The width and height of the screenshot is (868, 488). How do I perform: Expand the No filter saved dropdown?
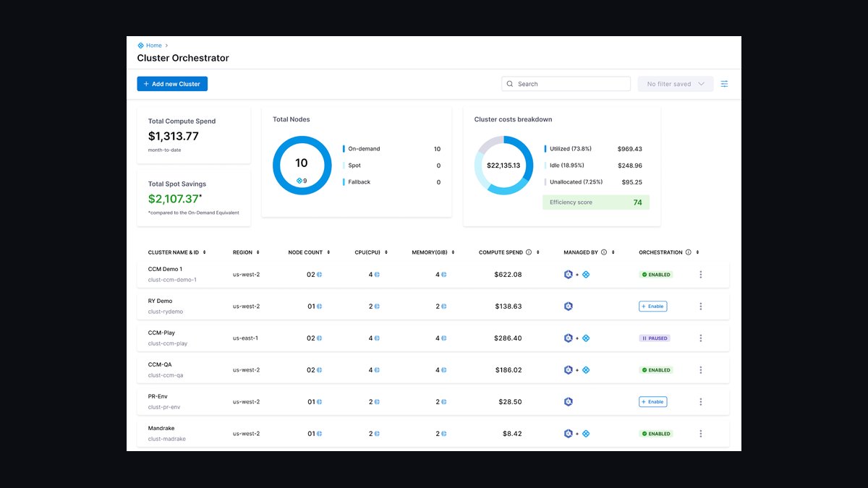[676, 84]
